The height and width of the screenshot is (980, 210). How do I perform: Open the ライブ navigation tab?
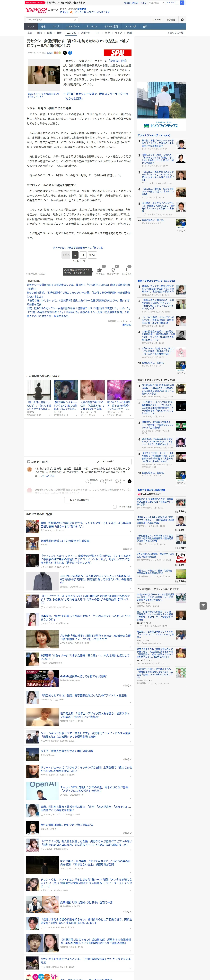tap(56, 26)
